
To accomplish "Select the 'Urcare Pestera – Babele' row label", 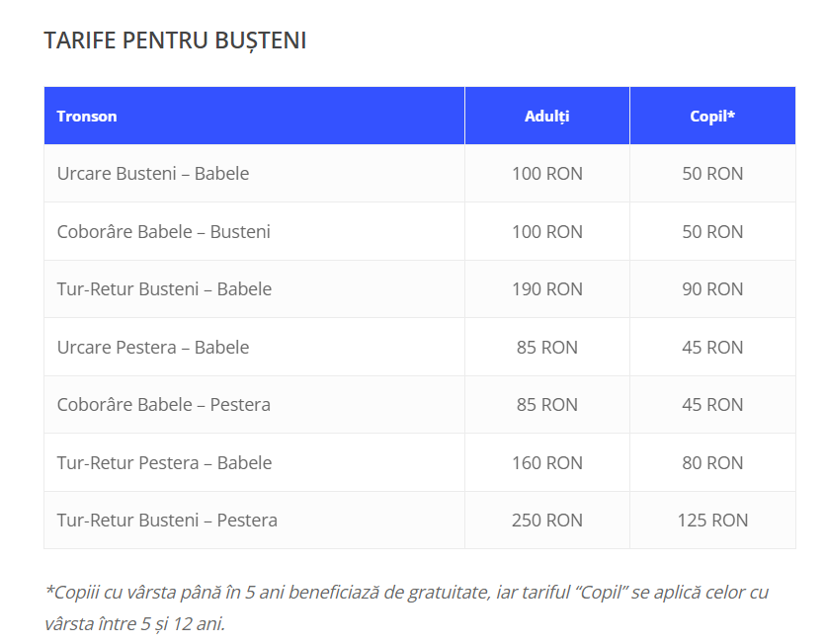I will point(153,348).
